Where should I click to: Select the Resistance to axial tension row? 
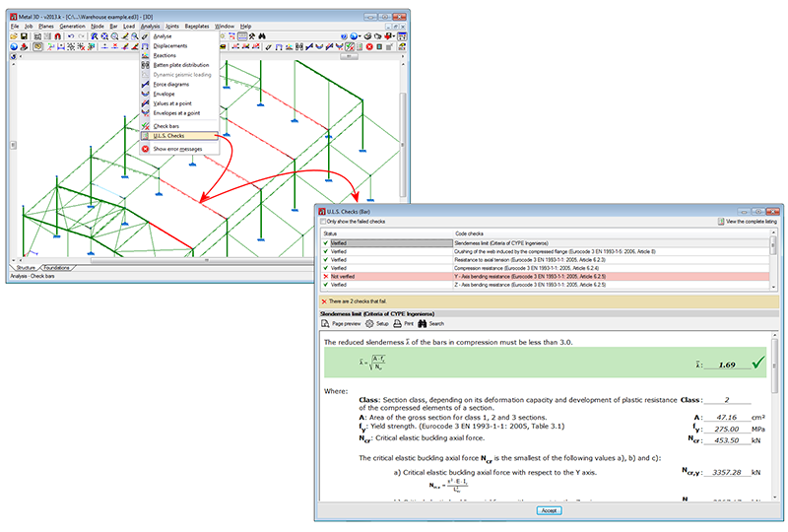pos(546,260)
